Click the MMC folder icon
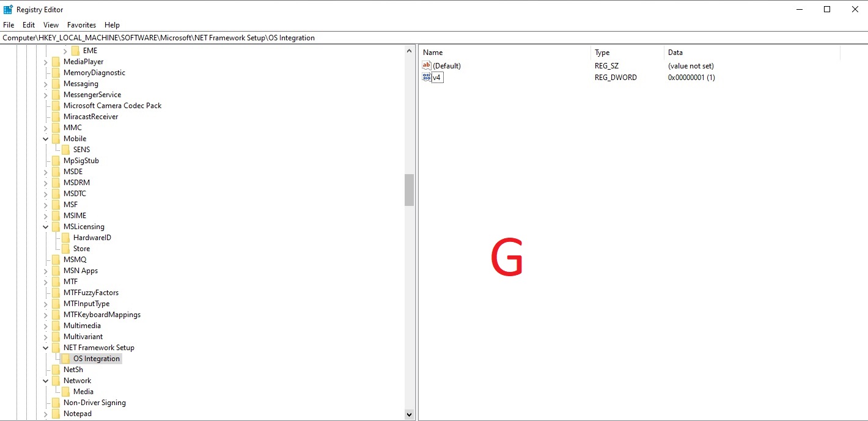The height and width of the screenshot is (421, 868). 56,128
